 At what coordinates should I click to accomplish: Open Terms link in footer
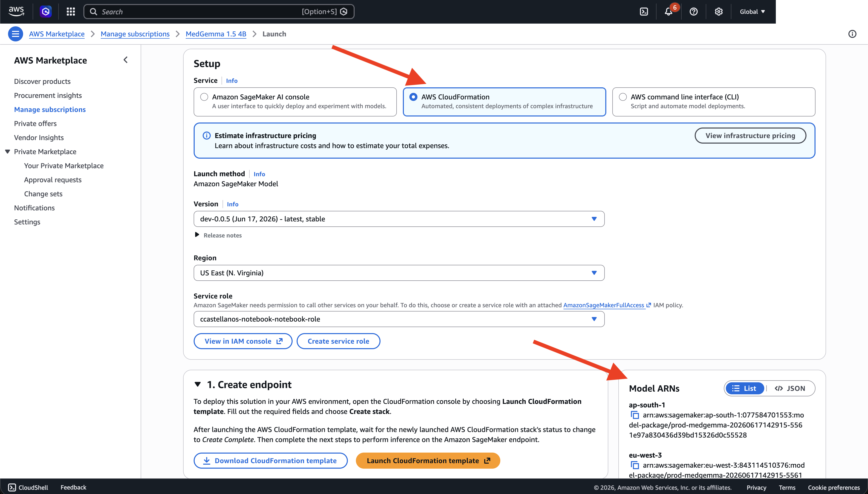point(787,487)
